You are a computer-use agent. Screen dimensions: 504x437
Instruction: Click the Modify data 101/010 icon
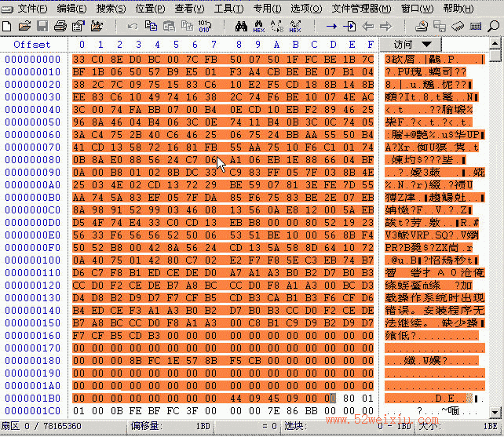click(205, 26)
